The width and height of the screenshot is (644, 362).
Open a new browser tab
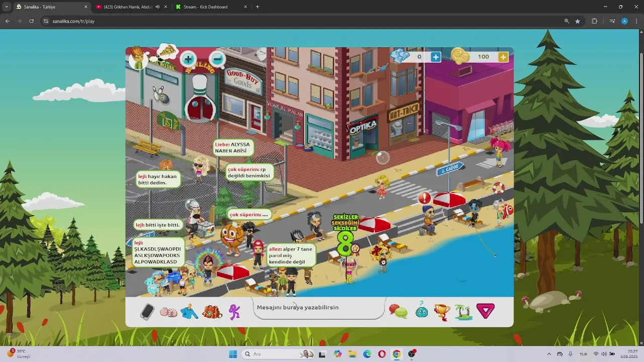coord(258,7)
